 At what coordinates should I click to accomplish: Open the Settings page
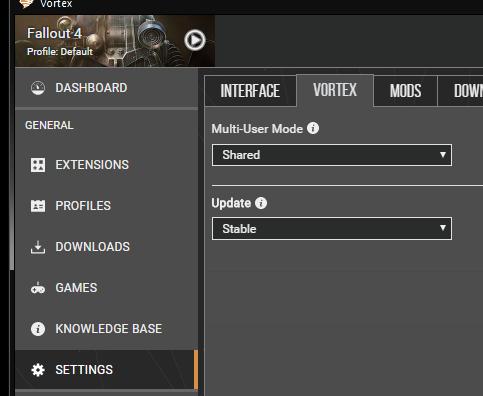107,370
